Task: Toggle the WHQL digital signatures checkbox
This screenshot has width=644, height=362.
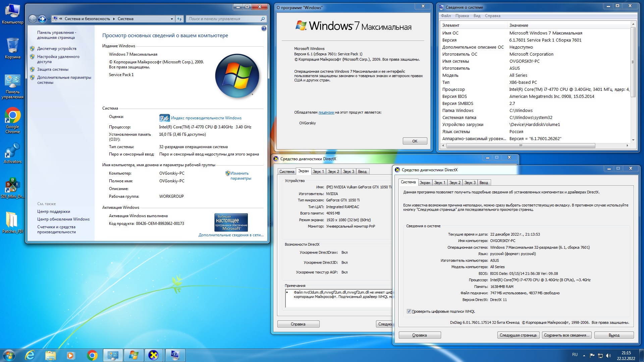Action: coord(409,311)
